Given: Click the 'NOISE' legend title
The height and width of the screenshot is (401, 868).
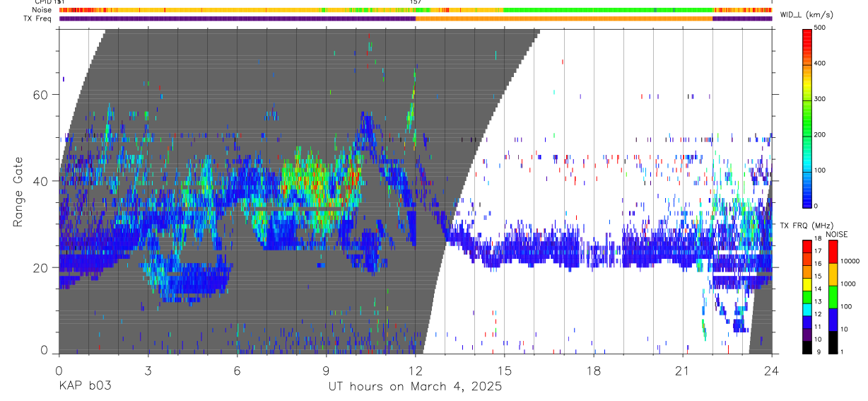Looking at the screenshot, I should 837,234.
